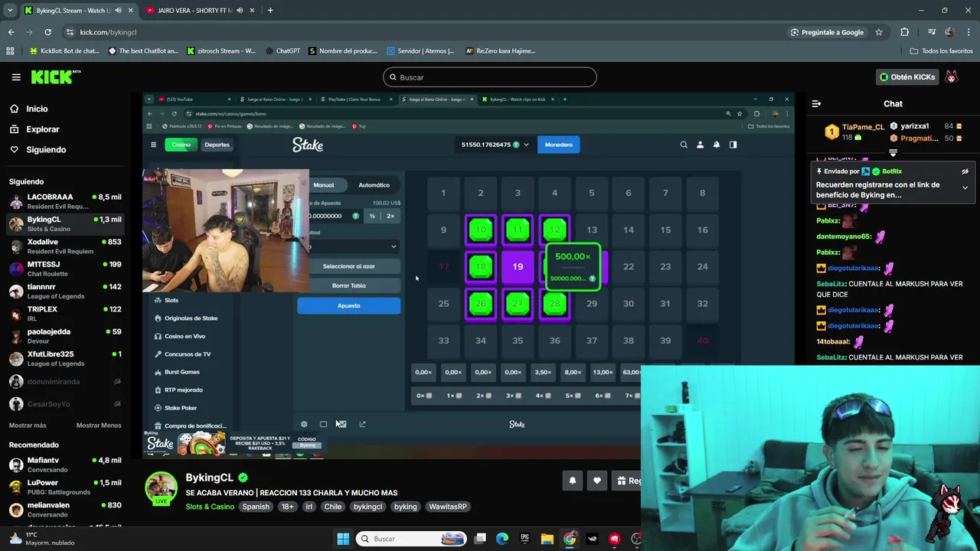This screenshot has height=551, width=980.
Task: Open Todos los favoritos bookmarks folder
Action: coord(942,51)
